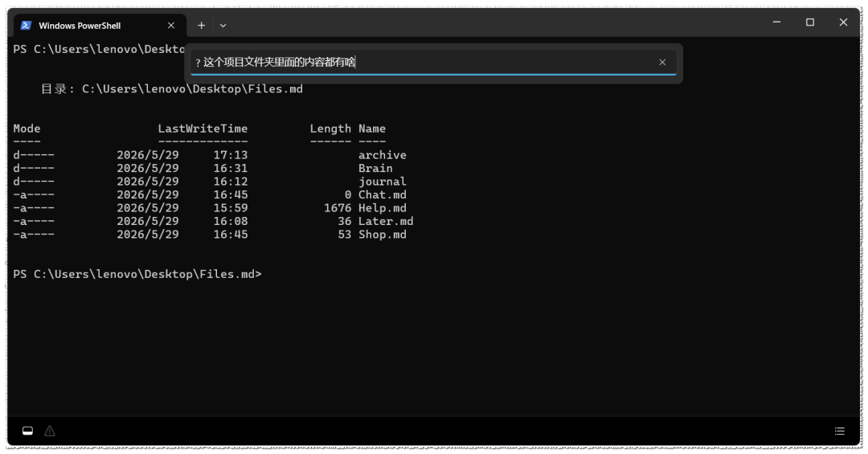Image resolution: width=868 pixels, height=454 pixels.
Task: Click the Chat.md file name
Action: pos(382,195)
